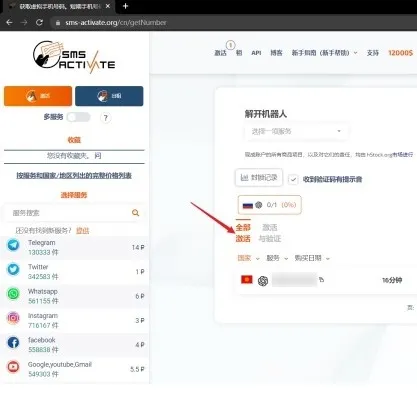Toggle the multi-service switch
The height and width of the screenshot is (394, 417).
(x=79, y=117)
